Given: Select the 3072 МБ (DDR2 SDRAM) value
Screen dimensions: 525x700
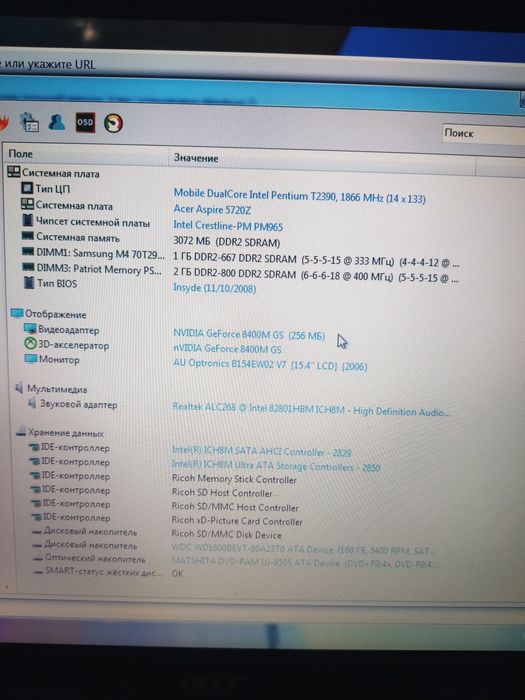Looking at the screenshot, I should [227, 242].
